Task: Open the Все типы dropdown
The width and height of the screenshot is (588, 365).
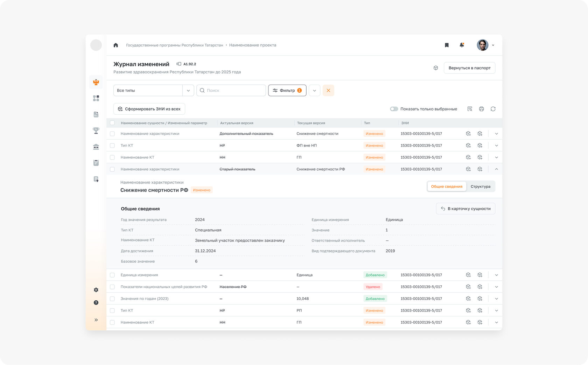Action: 154,91
